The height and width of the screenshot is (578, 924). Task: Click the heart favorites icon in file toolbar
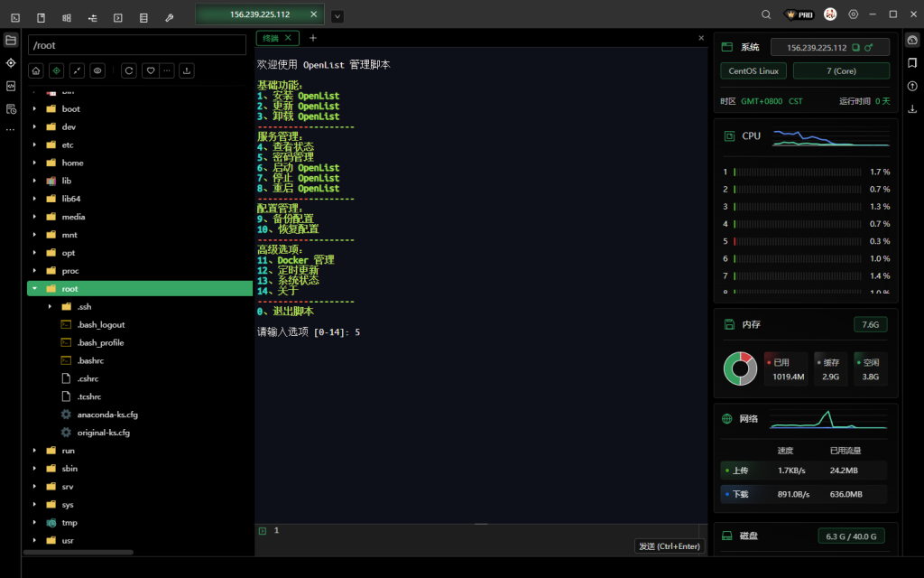click(x=150, y=70)
